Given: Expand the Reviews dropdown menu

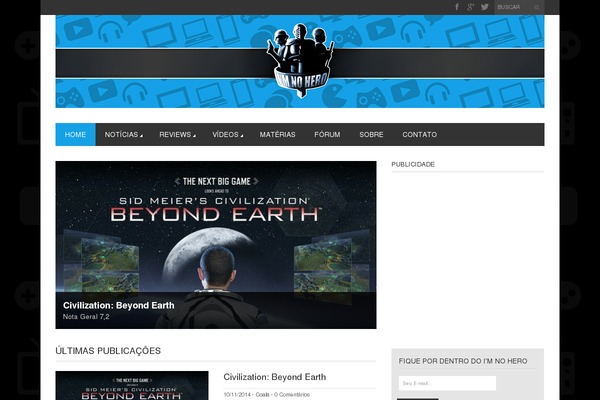Looking at the screenshot, I should (177, 134).
